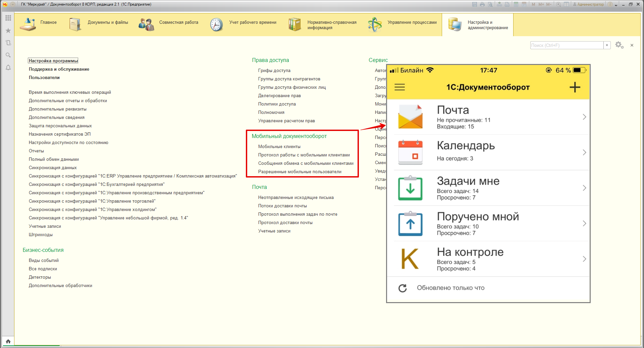The width and height of the screenshot is (644, 348).
Task: Click the Print icon in title bar
Action: 482,4
